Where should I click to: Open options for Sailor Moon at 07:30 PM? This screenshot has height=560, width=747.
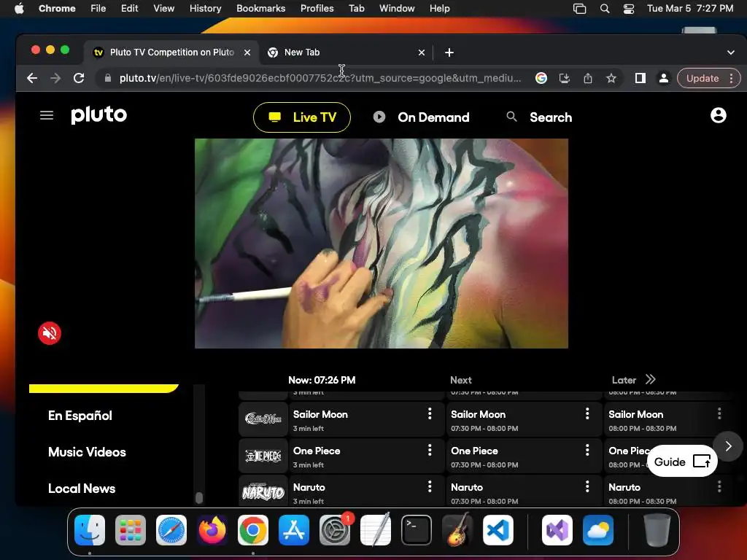(x=587, y=414)
